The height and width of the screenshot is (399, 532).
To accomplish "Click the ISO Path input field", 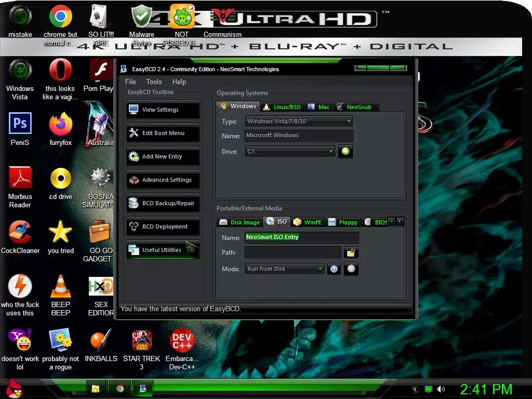I will click(293, 252).
